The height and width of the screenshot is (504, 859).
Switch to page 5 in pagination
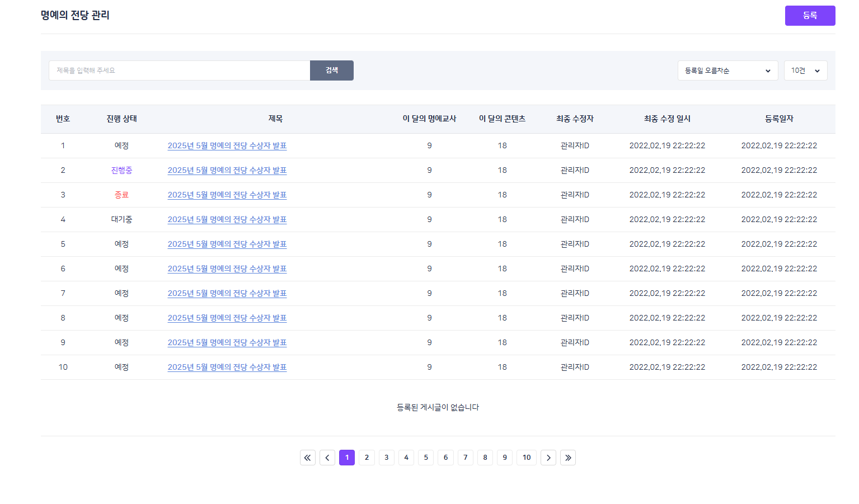pyautogui.click(x=426, y=458)
